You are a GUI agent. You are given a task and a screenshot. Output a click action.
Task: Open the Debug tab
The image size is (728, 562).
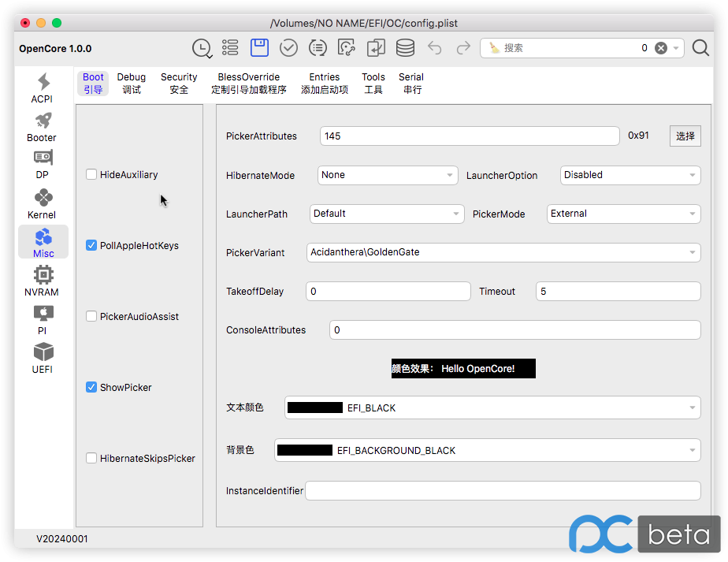(132, 83)
